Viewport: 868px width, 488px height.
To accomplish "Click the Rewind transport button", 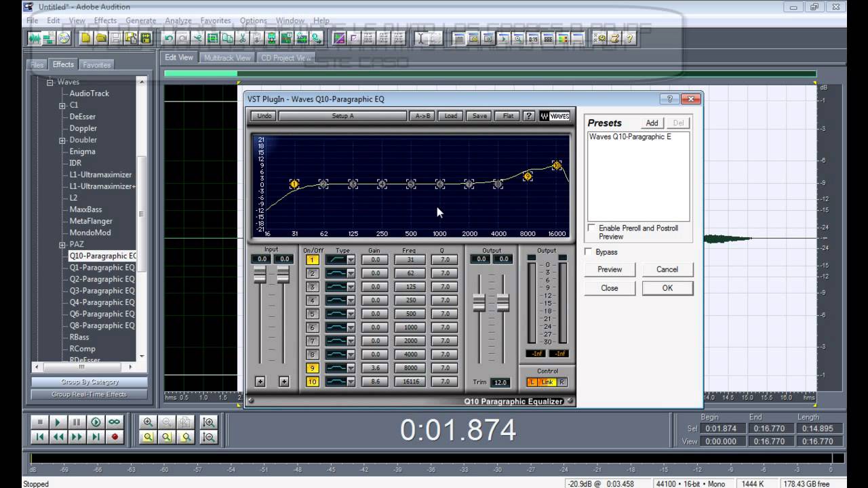I will click(58, 437).
